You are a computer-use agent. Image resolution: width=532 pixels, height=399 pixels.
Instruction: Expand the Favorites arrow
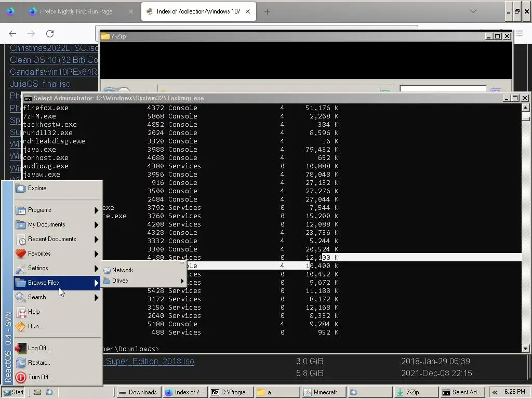pyautogui.click(x=96, y=254)
